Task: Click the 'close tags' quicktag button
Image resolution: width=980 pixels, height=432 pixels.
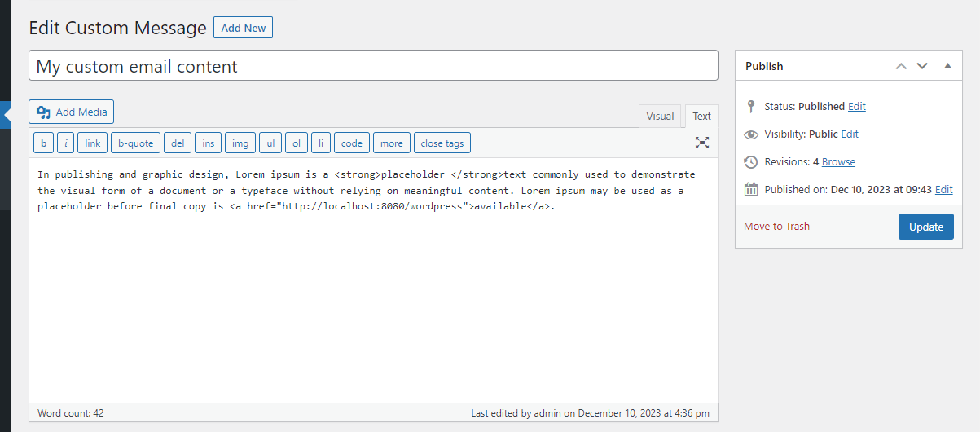Action: [442, 143]
